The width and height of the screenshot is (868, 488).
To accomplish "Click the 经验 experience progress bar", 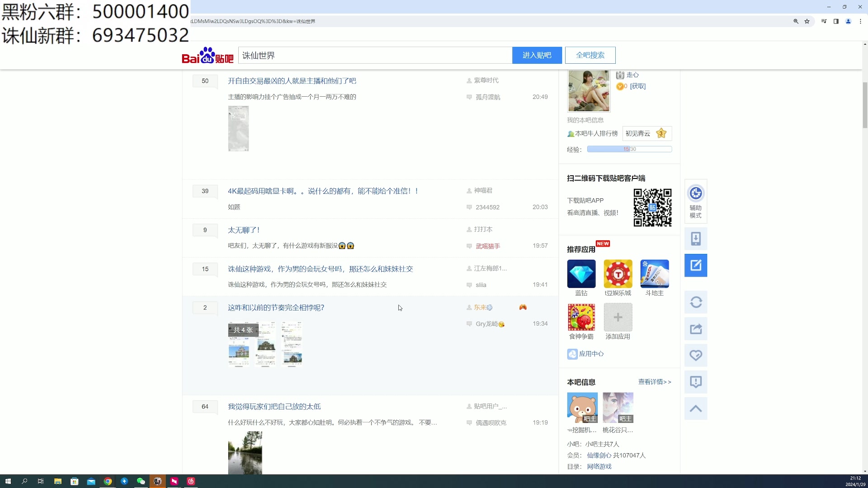I will pyautogui.click(x=629, y=149).
